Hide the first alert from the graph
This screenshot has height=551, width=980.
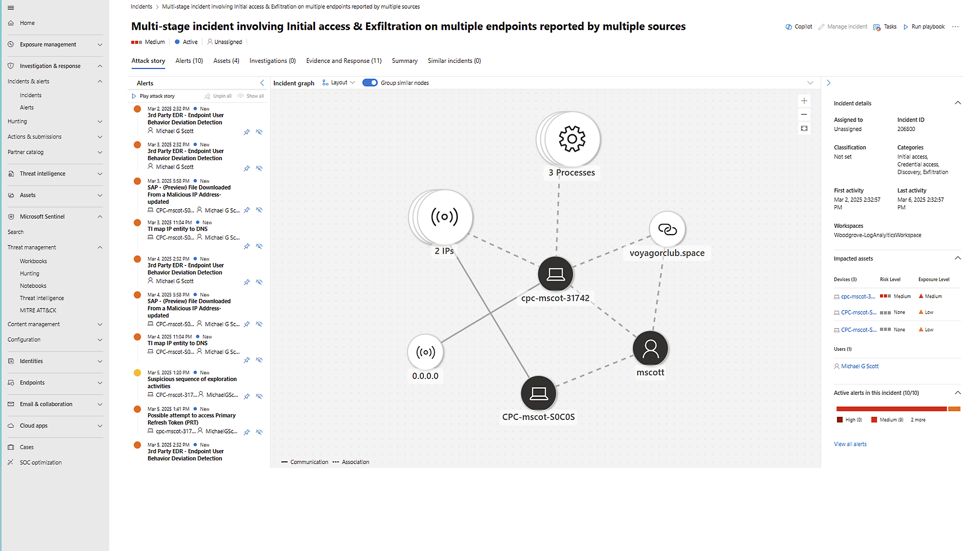259,132
